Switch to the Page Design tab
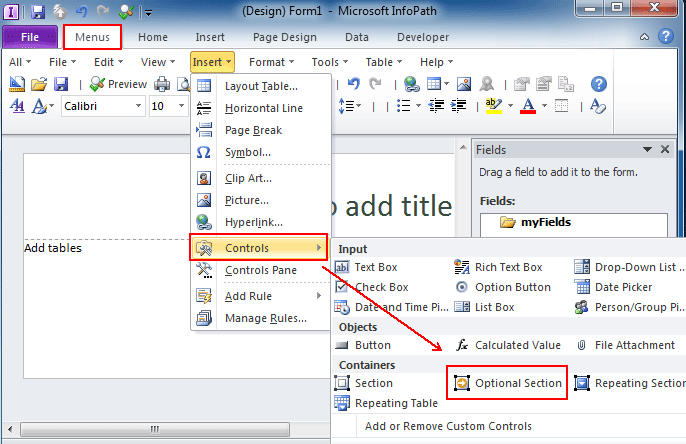The height and width of the screenshot is (444, 686). (285, 37)
